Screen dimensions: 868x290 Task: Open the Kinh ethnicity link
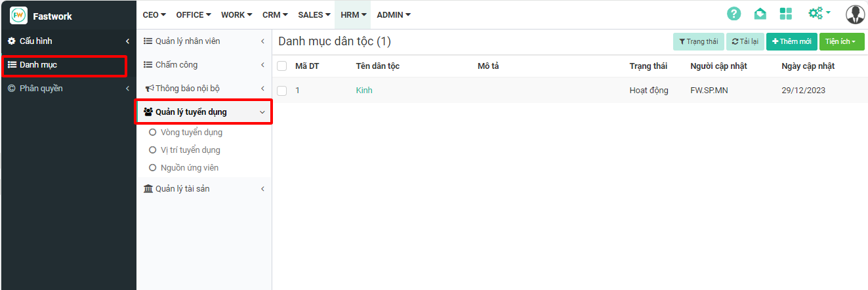364,91
